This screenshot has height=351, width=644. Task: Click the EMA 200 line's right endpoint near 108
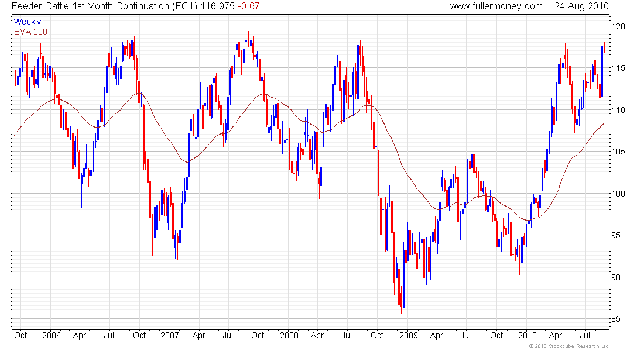pyautogui.click(x=604, y=123)
